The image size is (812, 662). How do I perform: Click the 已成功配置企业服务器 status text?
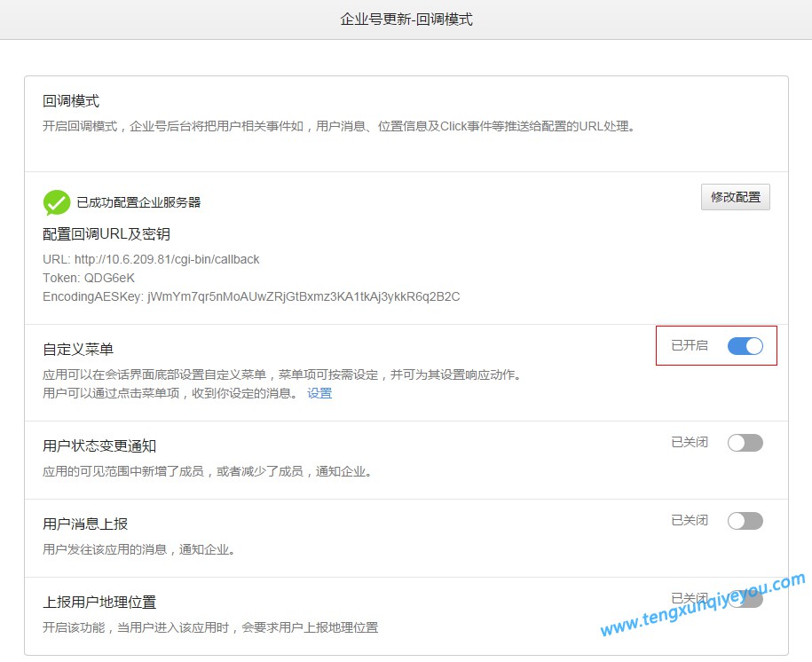click(x=138, y=202)
